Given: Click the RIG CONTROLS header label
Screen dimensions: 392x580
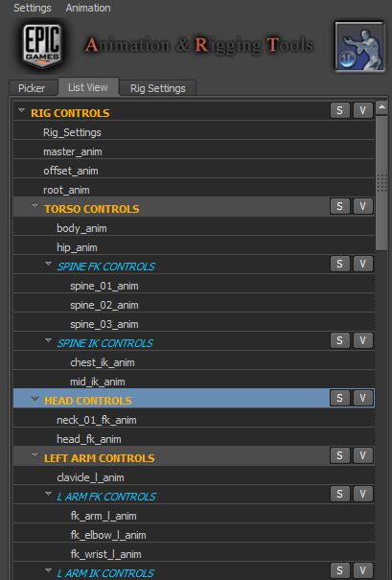Looking at the screenshot, I should (70, 113).
